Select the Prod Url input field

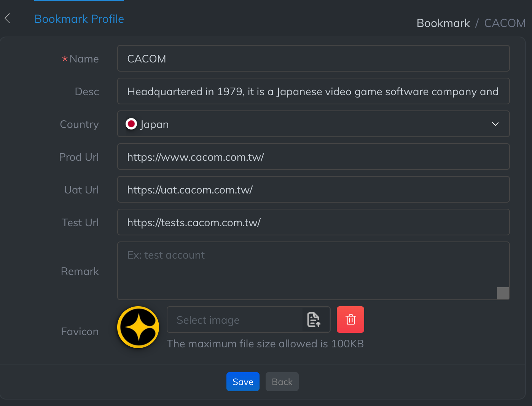pos(313,157)
